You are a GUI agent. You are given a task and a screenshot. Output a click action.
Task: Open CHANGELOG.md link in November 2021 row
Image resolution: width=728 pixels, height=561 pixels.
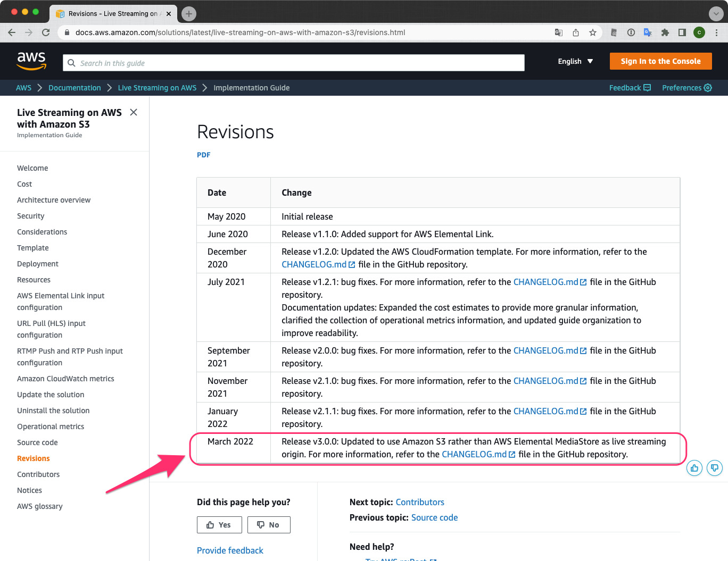pos(550,381)
